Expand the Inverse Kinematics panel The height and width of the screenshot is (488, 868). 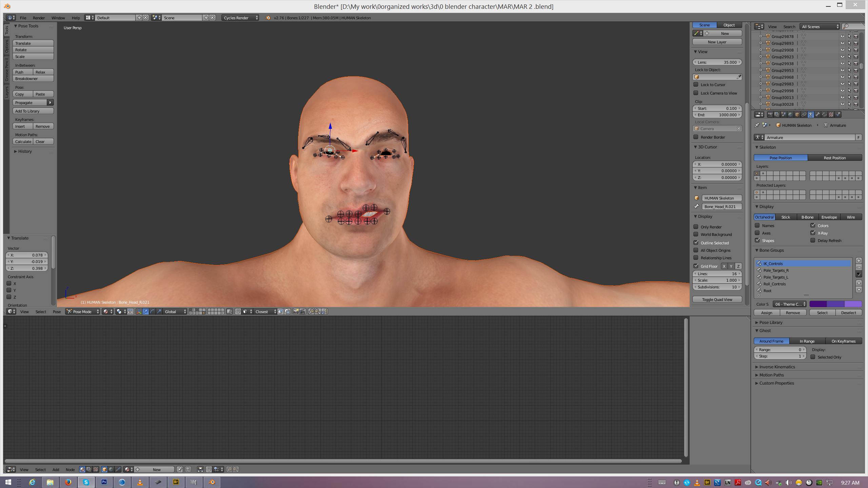pyautogui.click(x=777, y=367)
